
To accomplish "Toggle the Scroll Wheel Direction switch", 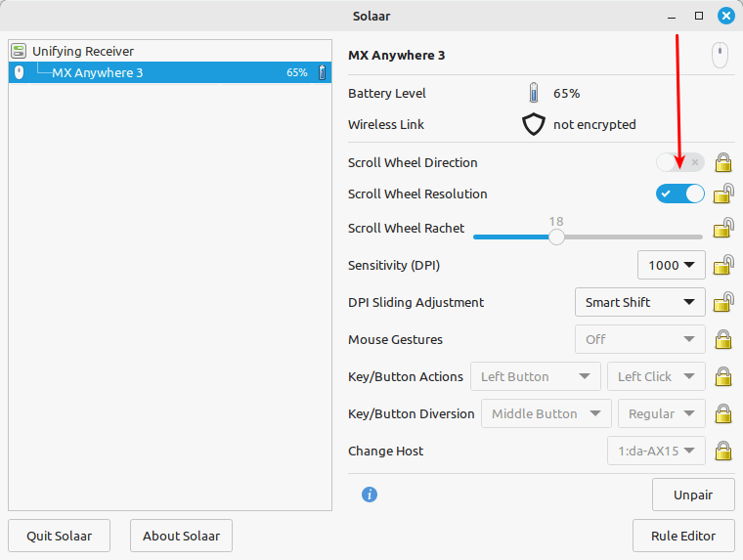I will tap(680, 162).
